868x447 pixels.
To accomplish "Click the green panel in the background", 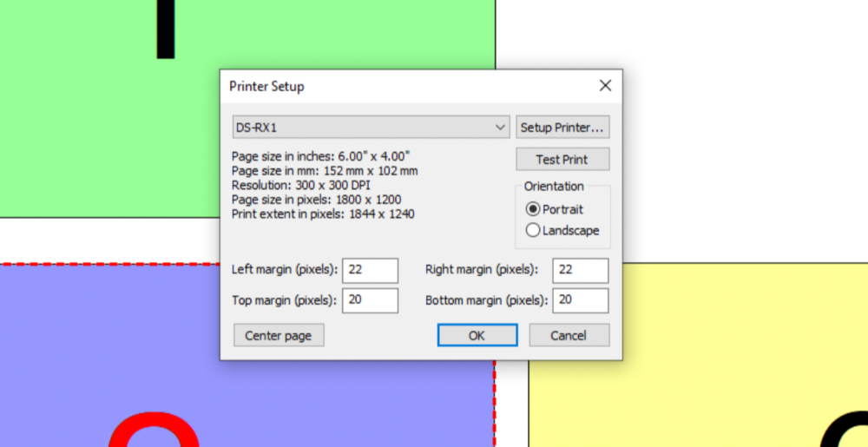I will (87, 130).
